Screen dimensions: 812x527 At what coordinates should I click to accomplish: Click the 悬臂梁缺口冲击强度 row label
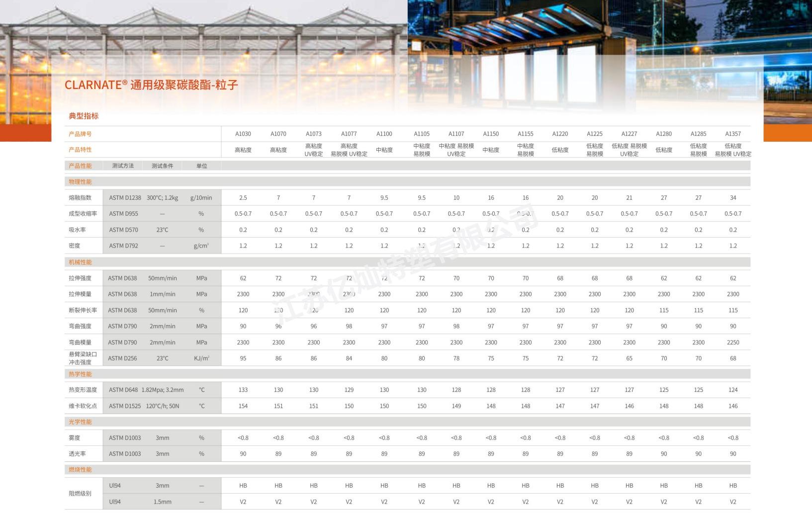click(x=83, y=358)
